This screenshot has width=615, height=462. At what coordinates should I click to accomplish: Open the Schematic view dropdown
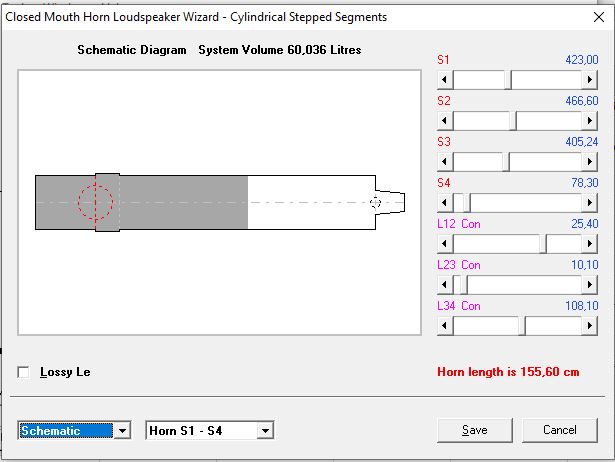(x=122, y=431)
